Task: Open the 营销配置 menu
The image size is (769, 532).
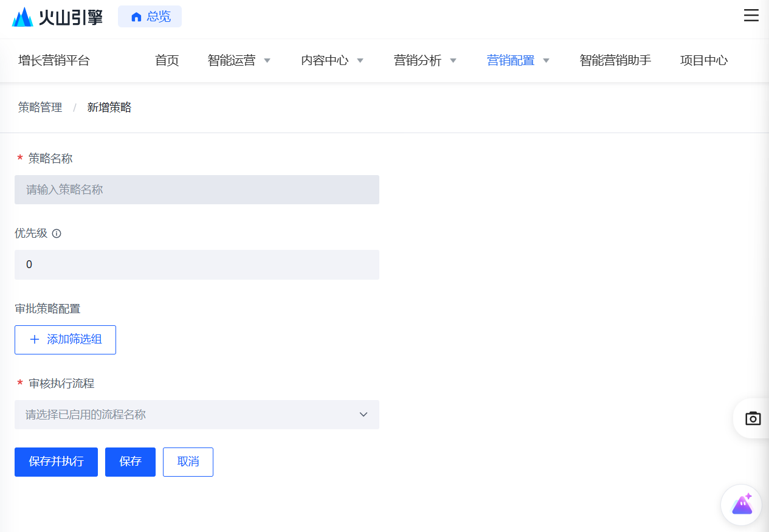Action: tap(511, 61)
